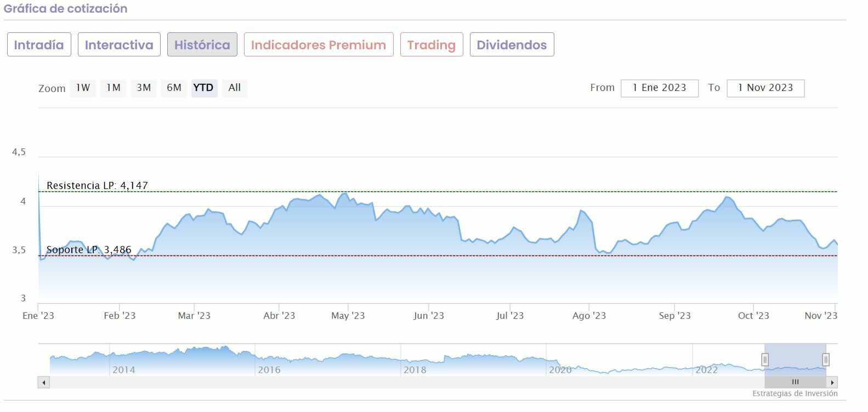
Task: Set zoom range to 1M
Action: (114, 88)
